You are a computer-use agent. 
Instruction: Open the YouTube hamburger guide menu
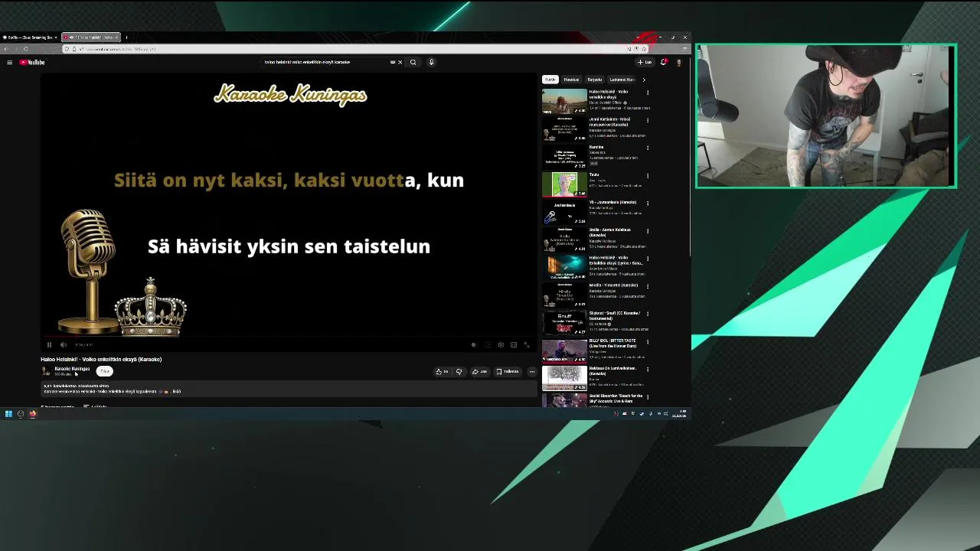point(9,62)
